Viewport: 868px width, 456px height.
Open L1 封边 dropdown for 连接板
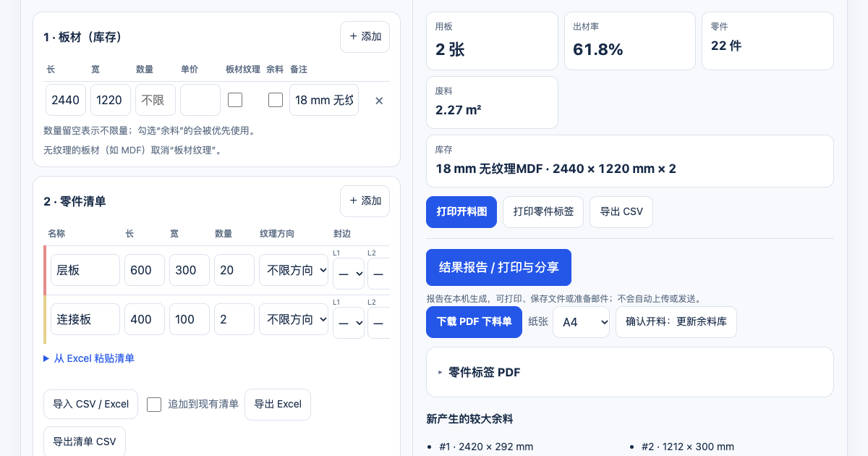(349, 323)
